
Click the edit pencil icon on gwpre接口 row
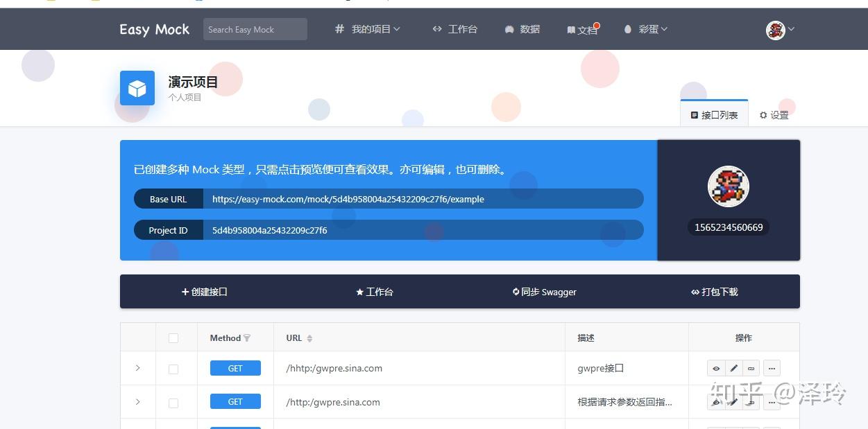735,368
